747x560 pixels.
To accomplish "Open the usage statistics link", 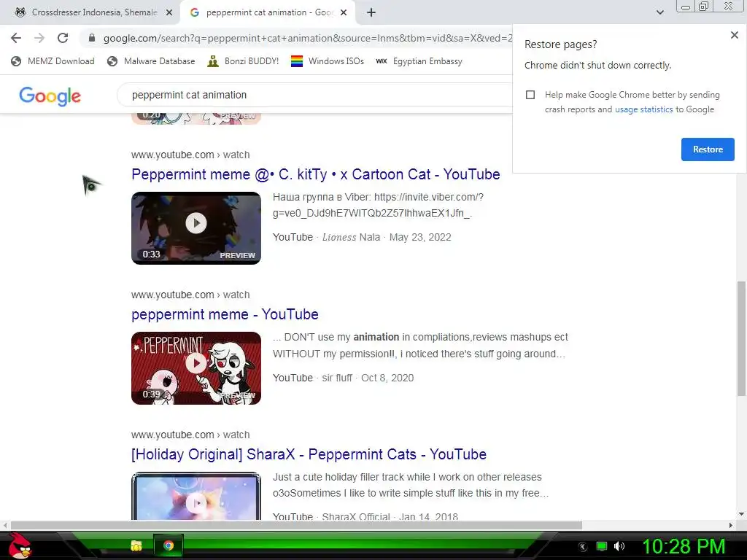I will pos(643,109).
